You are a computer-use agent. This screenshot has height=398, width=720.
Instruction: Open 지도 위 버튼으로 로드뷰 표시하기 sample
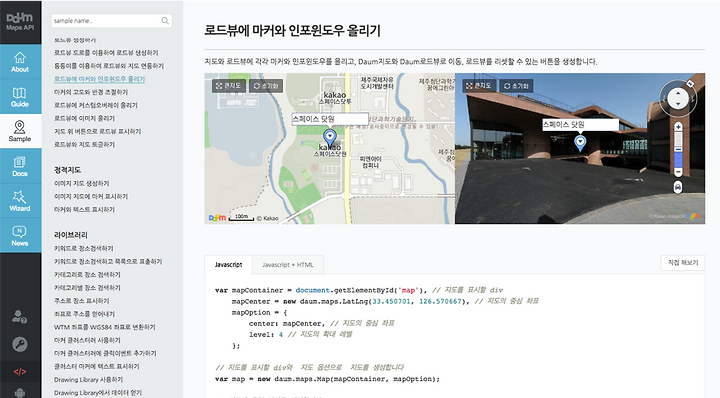[x=98, y=131]
